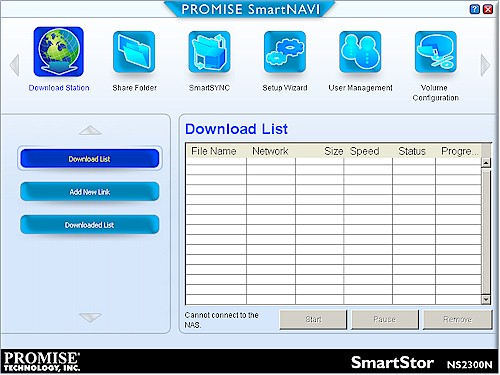Image resolution: width=500 pixels, height=375 pixels.
Task: Click the Remove button
Action: (x=458, y=319)
